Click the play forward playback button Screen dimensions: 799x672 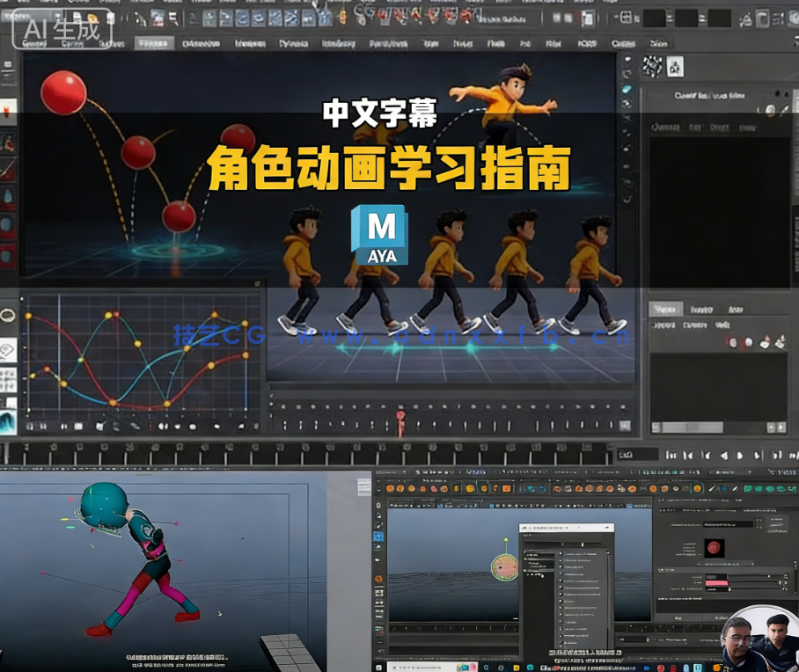(x=739, y=450)
